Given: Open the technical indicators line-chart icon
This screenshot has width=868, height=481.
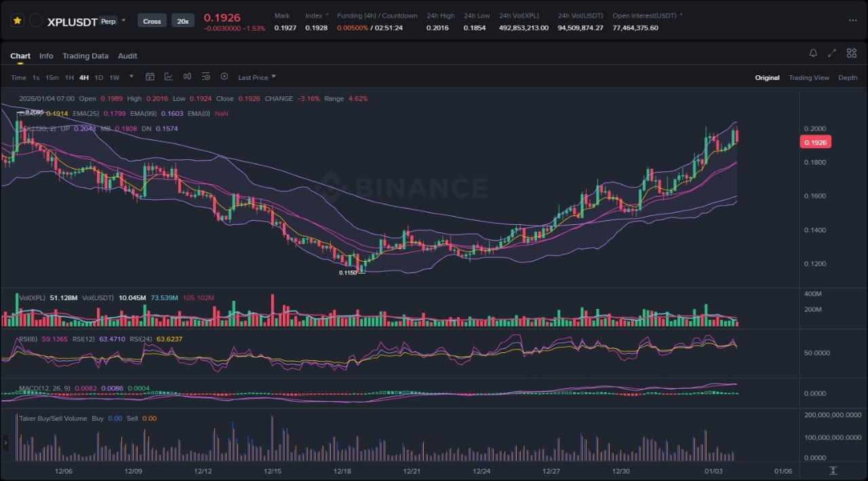Looking at the screenshot, I should (x=169, y=77).
